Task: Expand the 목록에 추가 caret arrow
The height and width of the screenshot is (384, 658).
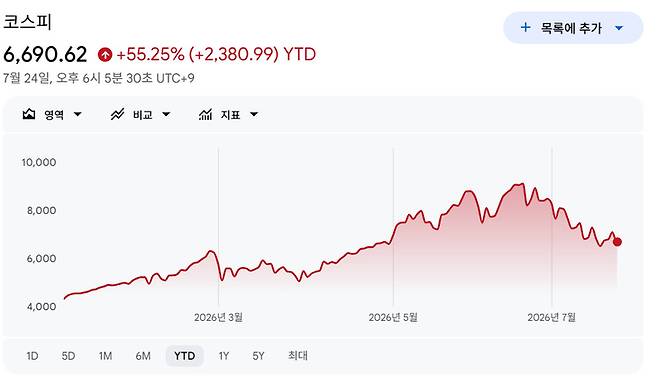Action: [619, 28]
